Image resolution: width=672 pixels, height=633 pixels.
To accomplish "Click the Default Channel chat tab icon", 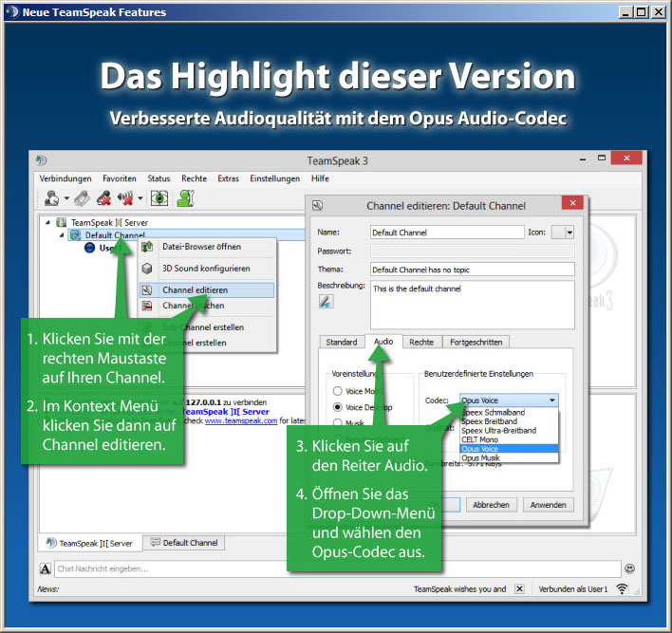I will tap(155, 543).
